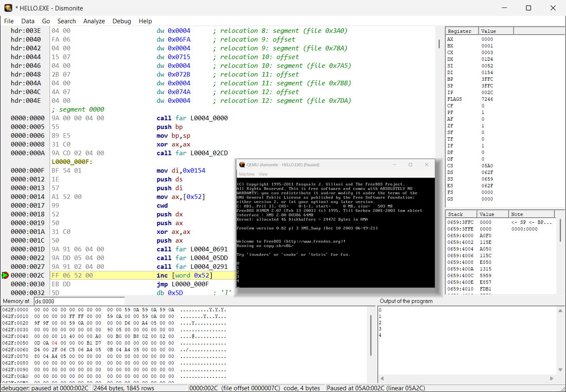Click memory row address 062F:0050
566x392 pixels.
click(15, 343)
